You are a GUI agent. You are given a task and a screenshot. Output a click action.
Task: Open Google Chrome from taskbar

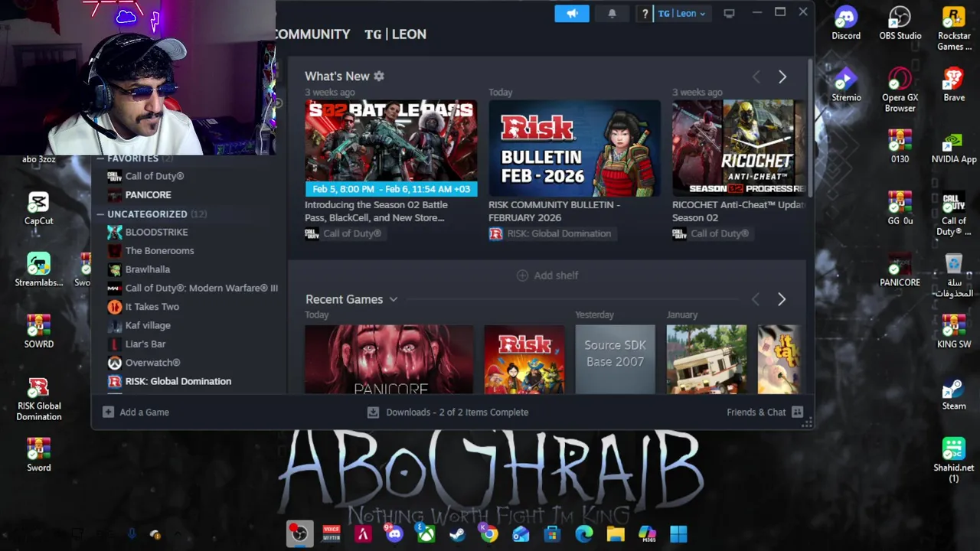click(488, 533)
